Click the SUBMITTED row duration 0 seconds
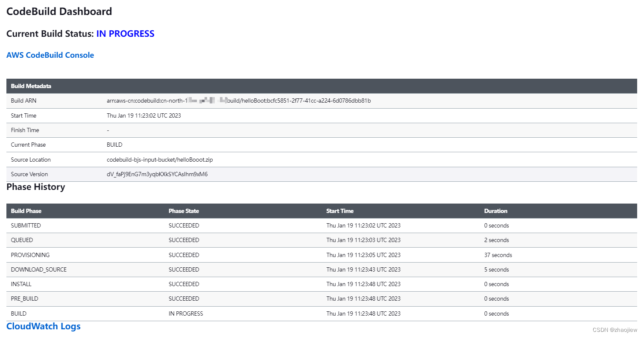644x337 pixels. 497,225
